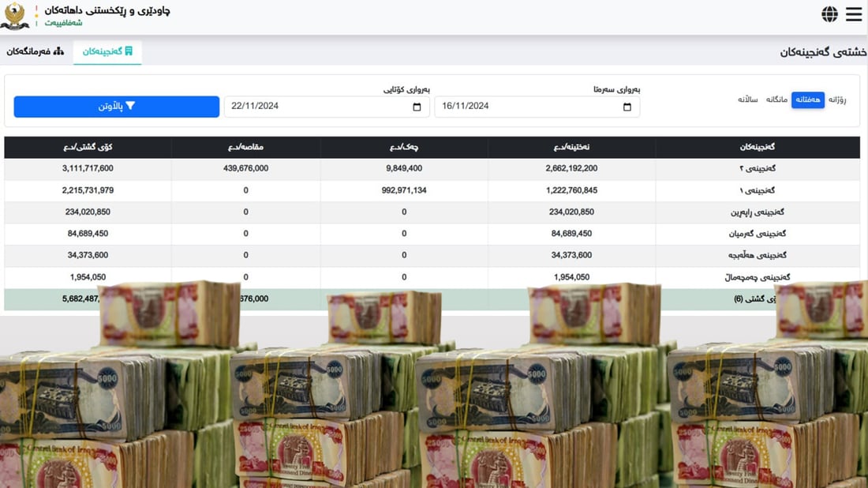Click the receipt icon on گەنجینەکان tab
Viewport: 868px width, 488px height.
coord(129,51)
